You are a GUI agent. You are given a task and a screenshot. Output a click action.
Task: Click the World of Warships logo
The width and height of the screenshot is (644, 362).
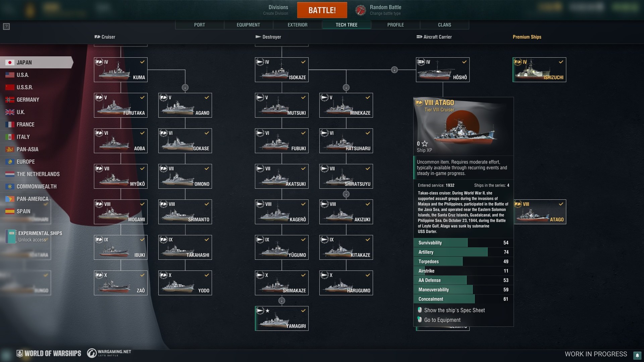tap(49, 353)
